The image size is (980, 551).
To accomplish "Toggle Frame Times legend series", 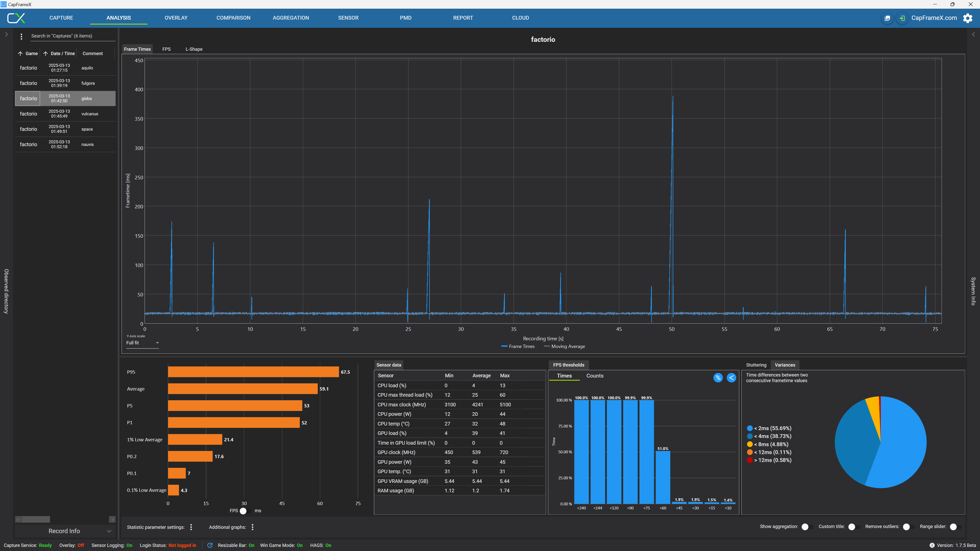I will (x=518, y=346).
